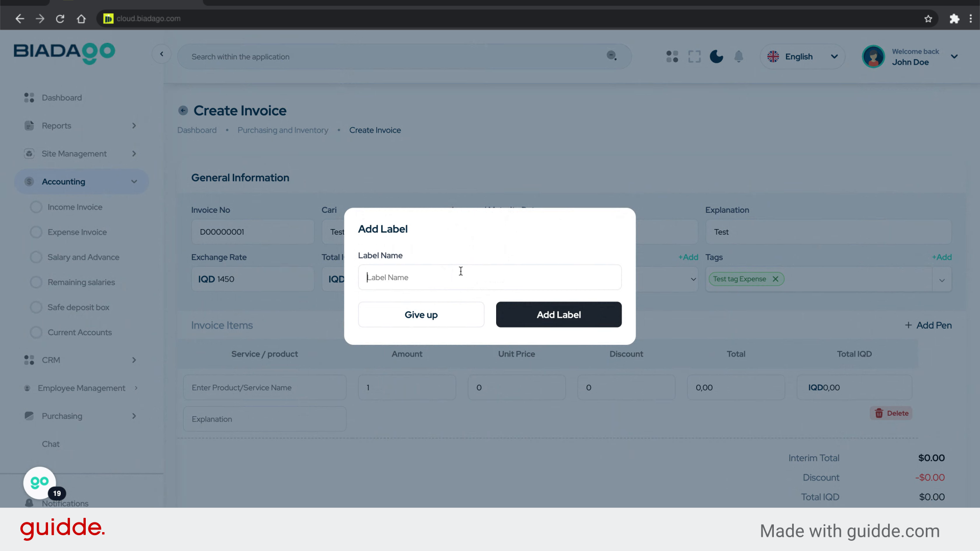Open the Go chat widget bubble
This screenshot has width=980, height=551.
(x=40, y=482)
